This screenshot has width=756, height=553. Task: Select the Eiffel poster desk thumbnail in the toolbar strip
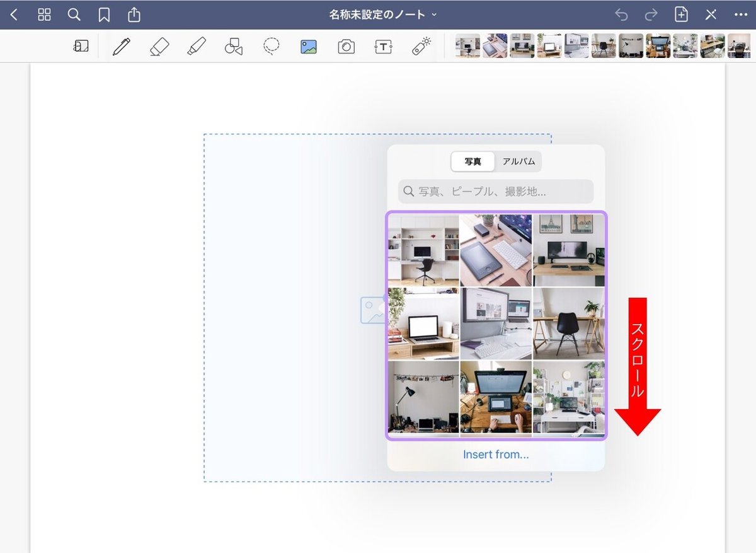522,46
